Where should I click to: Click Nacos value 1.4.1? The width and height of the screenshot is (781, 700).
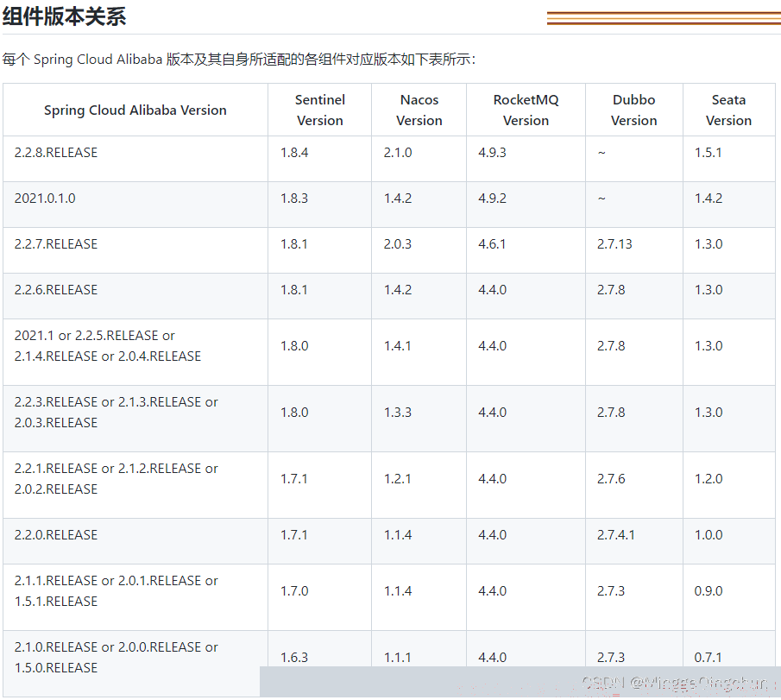point(398,346)
